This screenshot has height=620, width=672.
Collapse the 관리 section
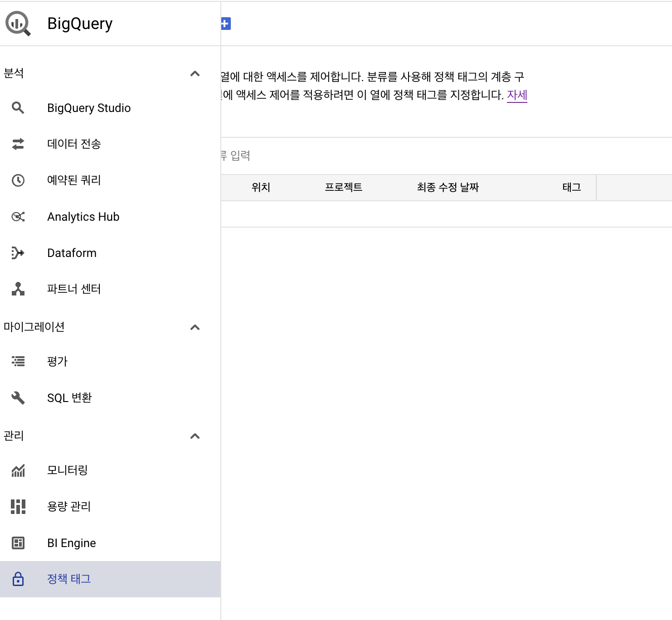(195, 436)
